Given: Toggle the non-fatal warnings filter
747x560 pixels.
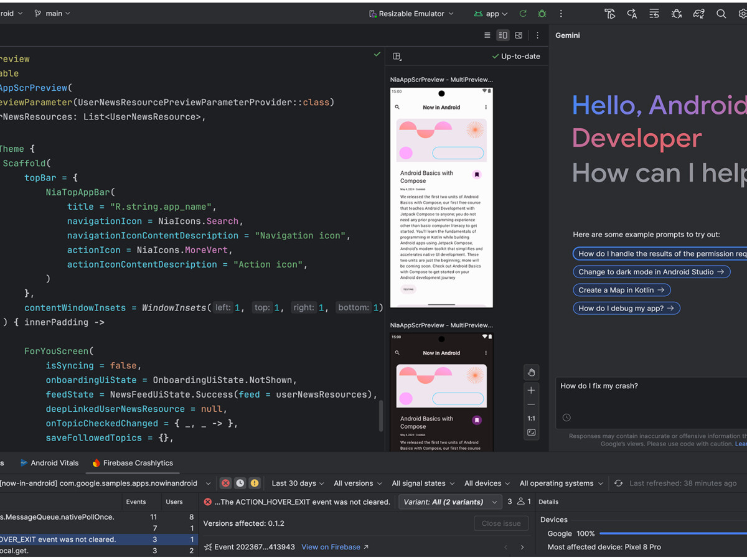Looking at the screenshot, I should (x=254, y=483).
